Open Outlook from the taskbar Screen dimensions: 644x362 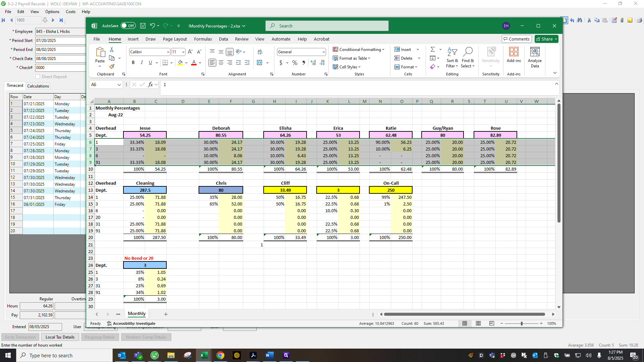[x=121, y=355]
